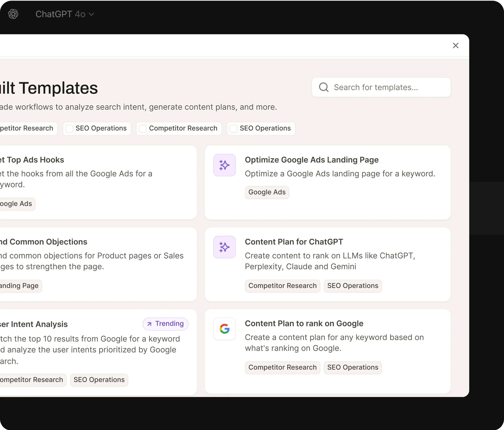Click the sparkle icon on Content Plan for ChatGPT
The width and height of the screenshot is (504, 430).
pos(224,247)
